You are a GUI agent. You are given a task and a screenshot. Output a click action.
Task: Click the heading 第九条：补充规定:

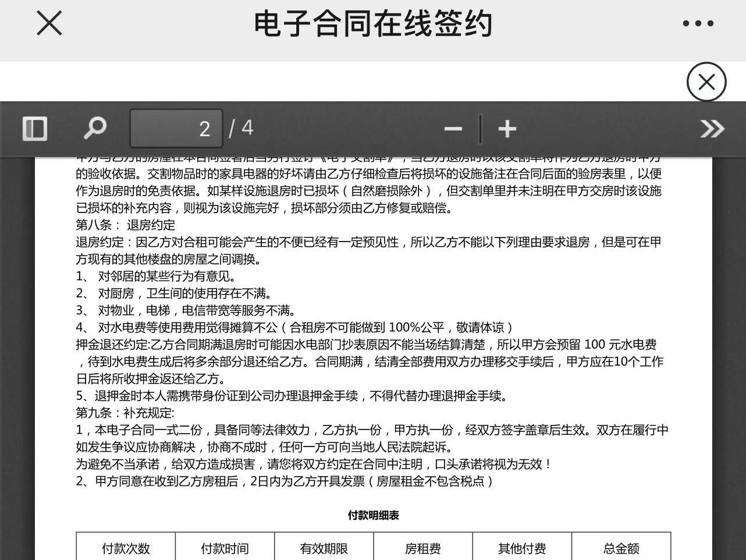click(x=125, y=413)
